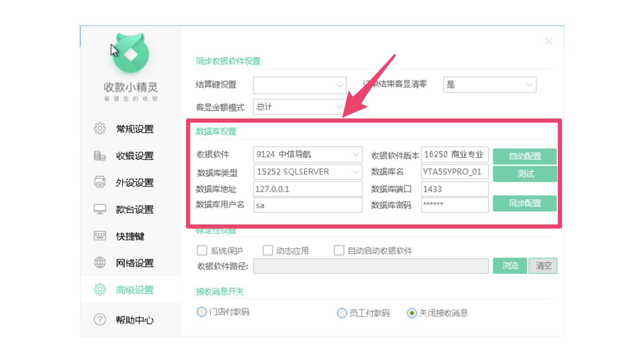
Task: Click the 数据库用户名 field with sa
Action: coord(308,205)
